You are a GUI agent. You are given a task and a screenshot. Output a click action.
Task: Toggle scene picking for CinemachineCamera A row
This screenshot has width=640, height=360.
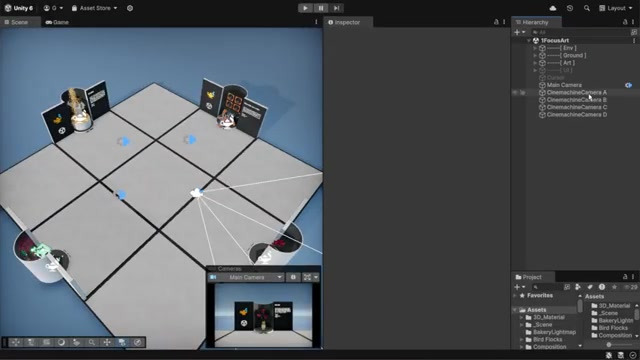(x=522, y=93)
